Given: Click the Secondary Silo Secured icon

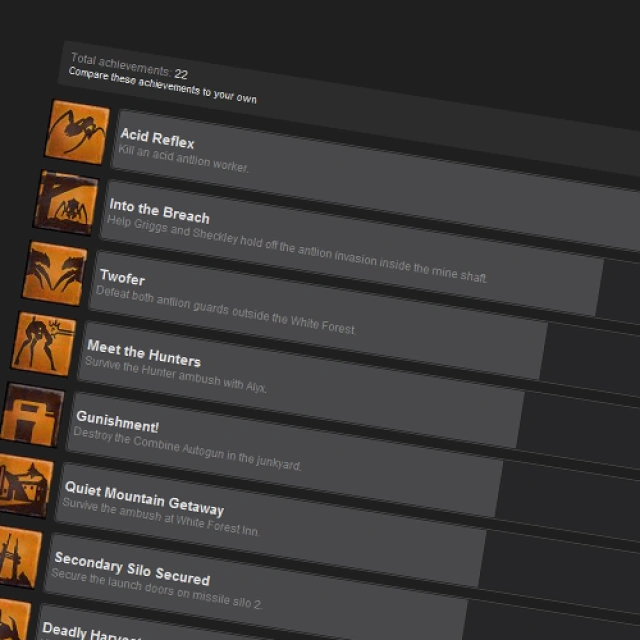Looking at the screenshot, I should point(19,557).
